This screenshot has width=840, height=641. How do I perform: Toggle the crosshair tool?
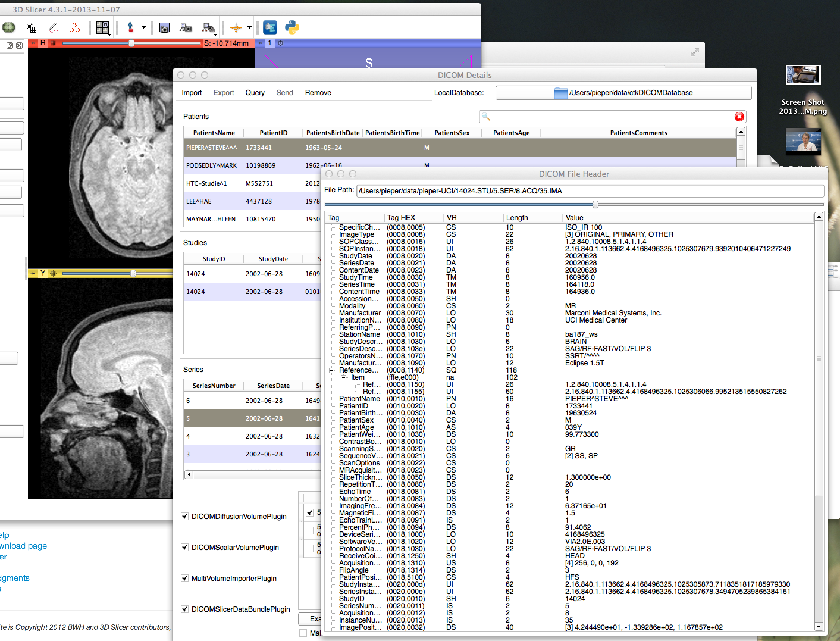point(236,27)
